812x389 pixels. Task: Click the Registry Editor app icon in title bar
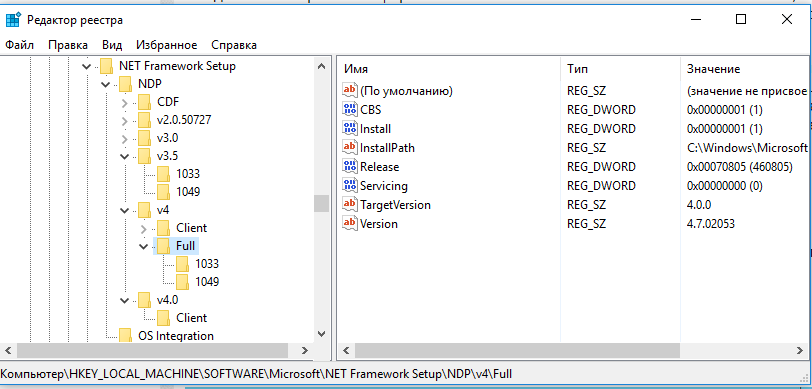point(13,20)
